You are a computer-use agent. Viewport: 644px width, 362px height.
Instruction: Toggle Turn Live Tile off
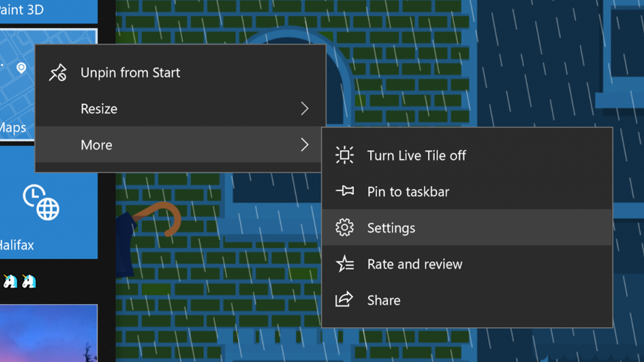click(416, 156)
